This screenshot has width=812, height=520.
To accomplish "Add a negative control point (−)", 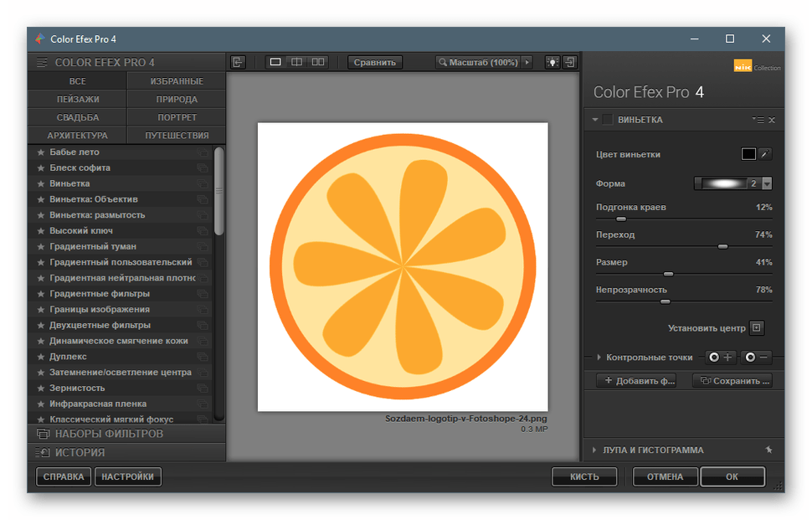I will [757, 357].
